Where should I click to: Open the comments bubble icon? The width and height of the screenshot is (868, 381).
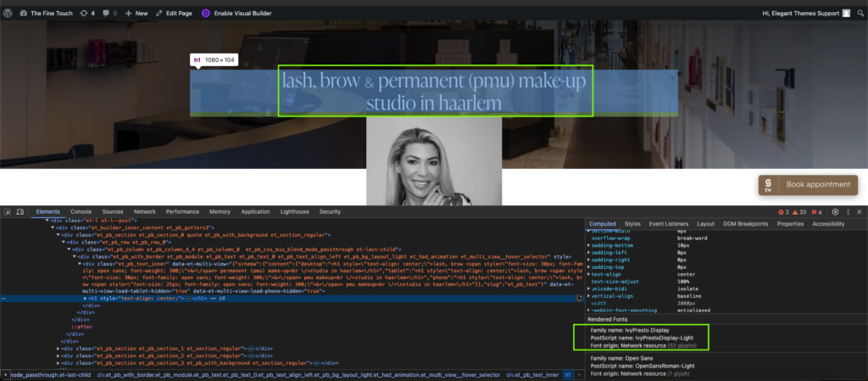(x=106, y=14)
